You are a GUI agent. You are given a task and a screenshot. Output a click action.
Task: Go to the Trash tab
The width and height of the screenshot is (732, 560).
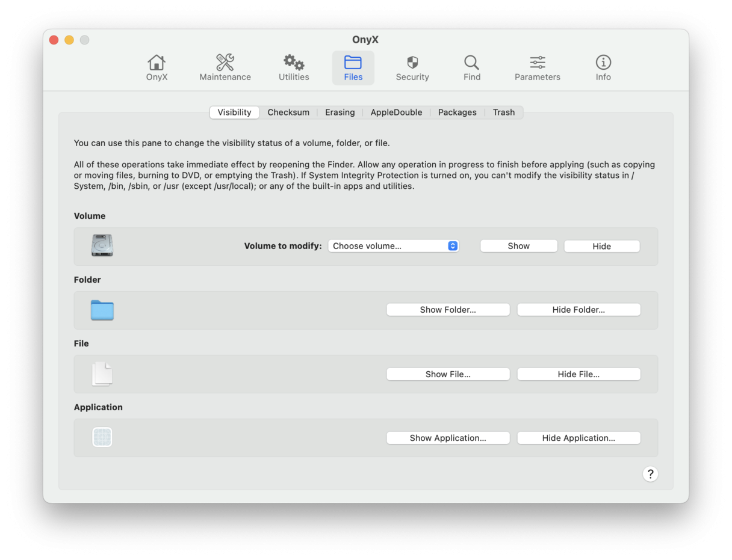click(x=504, y=112)
